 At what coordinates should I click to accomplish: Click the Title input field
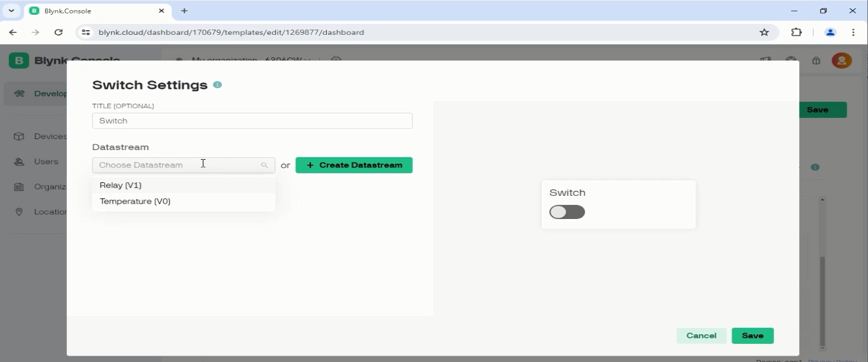(252, 121)
